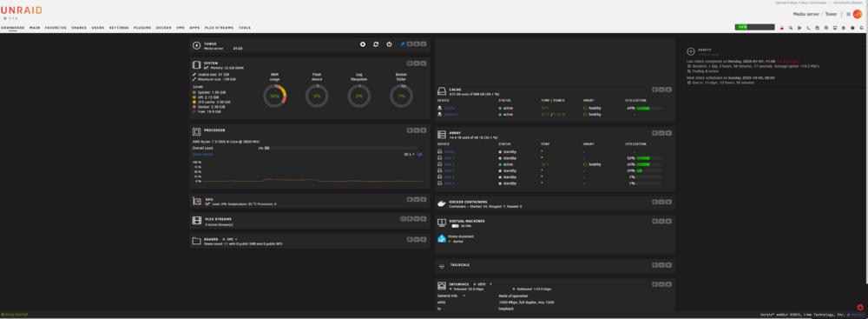Collapse the Processor tile with its chevron
This screenshot has width=868, height=319.
pyautogui.click(x=417, y=130)
